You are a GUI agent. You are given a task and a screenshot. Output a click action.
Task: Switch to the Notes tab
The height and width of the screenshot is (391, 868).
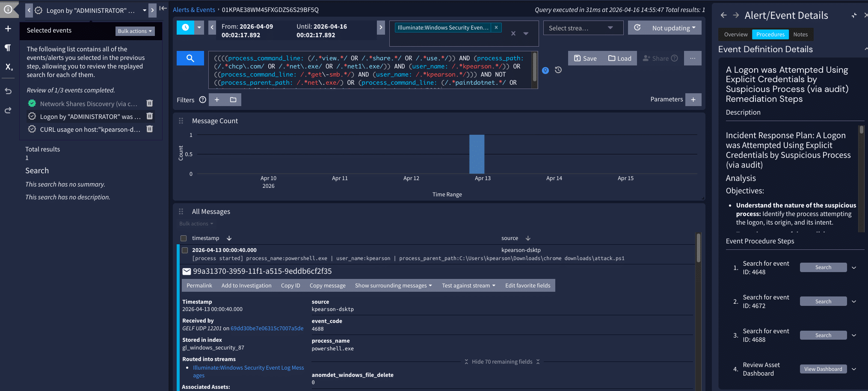point(800,34)
